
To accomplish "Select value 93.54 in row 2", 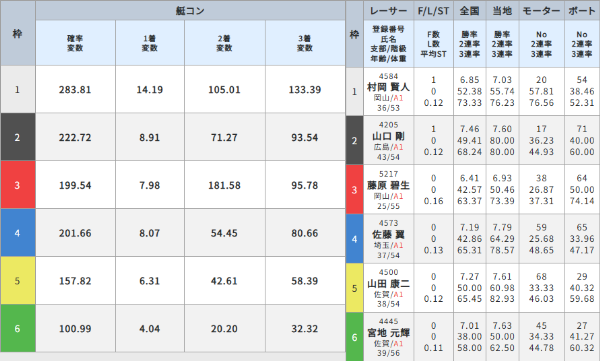I will (305, 137).
